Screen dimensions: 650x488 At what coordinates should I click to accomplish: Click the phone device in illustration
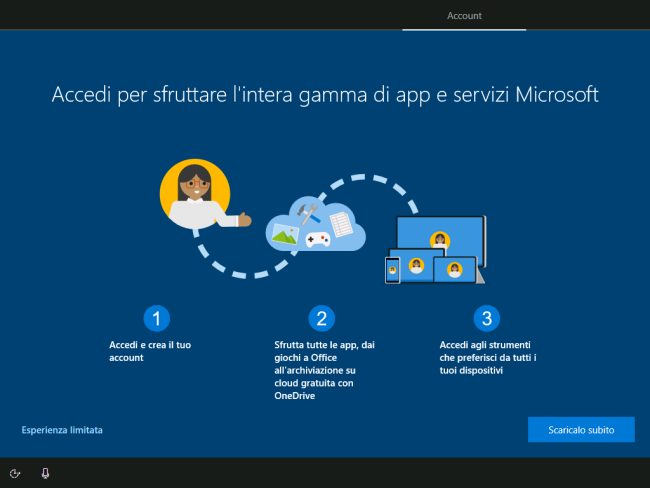pos(392,270)
